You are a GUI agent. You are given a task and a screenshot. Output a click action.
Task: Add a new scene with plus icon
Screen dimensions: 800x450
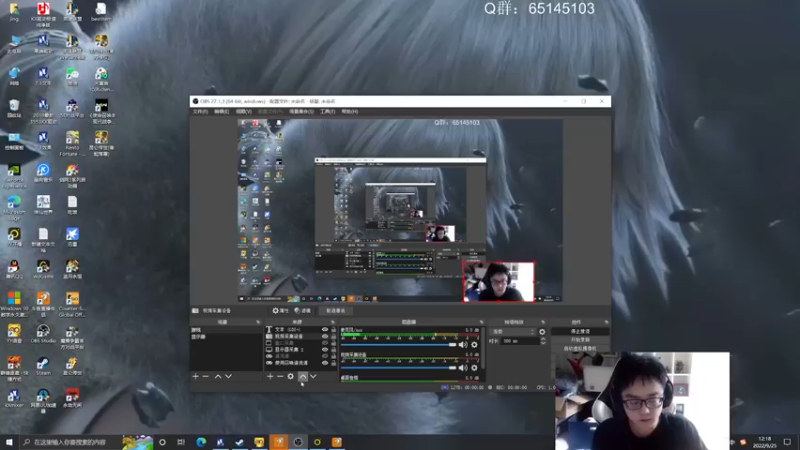click(x=195, y=377)
